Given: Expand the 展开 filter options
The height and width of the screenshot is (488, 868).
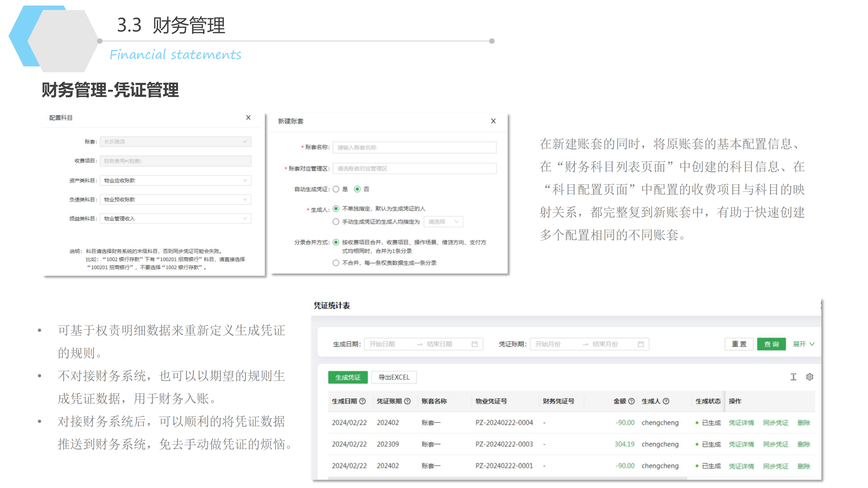Looking at the screenshot, I should pyautogui.click(x=803, y=344).
